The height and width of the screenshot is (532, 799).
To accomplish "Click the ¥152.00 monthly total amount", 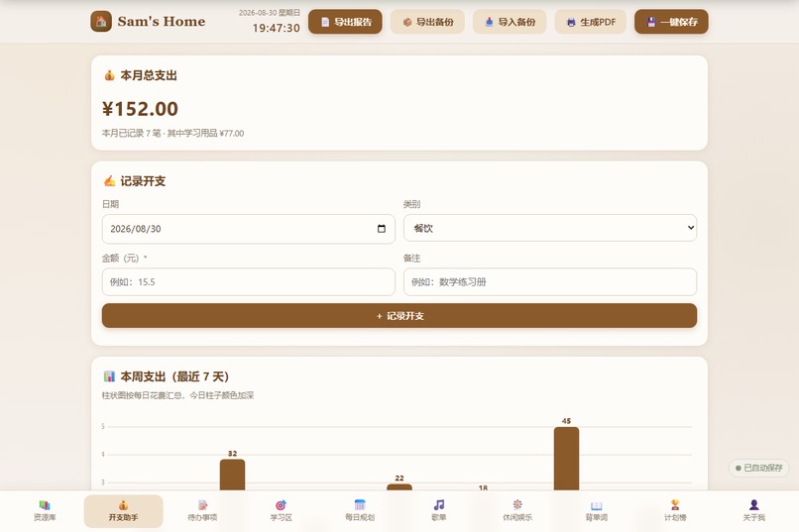I will tap(140, 108).
